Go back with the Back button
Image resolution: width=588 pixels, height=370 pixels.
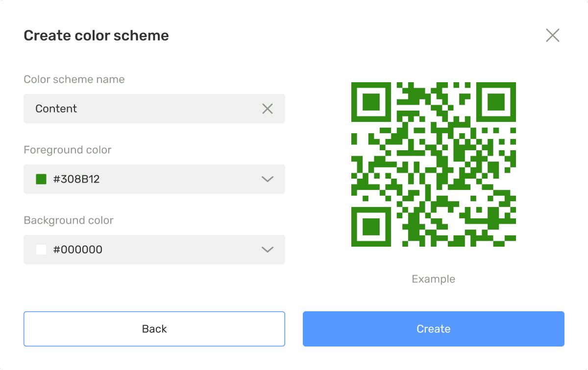coord(154,329)
